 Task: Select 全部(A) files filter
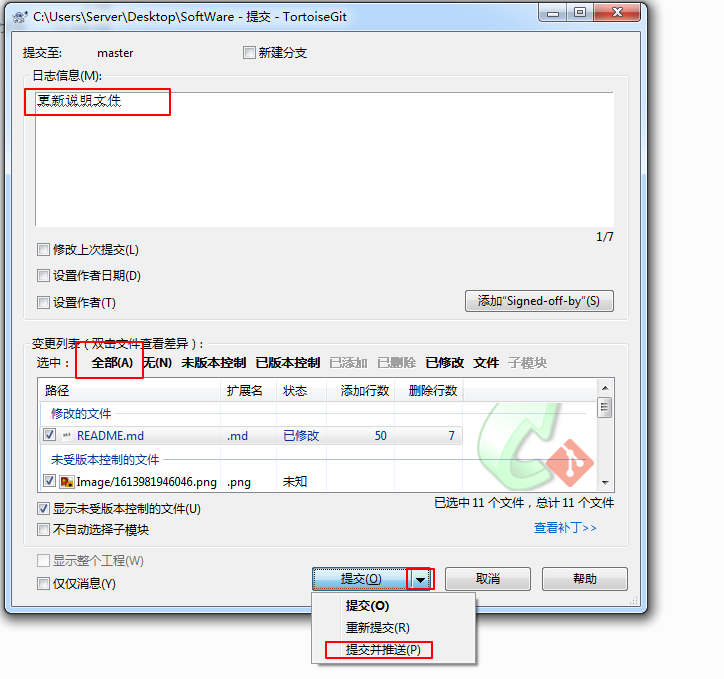coord(112,363)
